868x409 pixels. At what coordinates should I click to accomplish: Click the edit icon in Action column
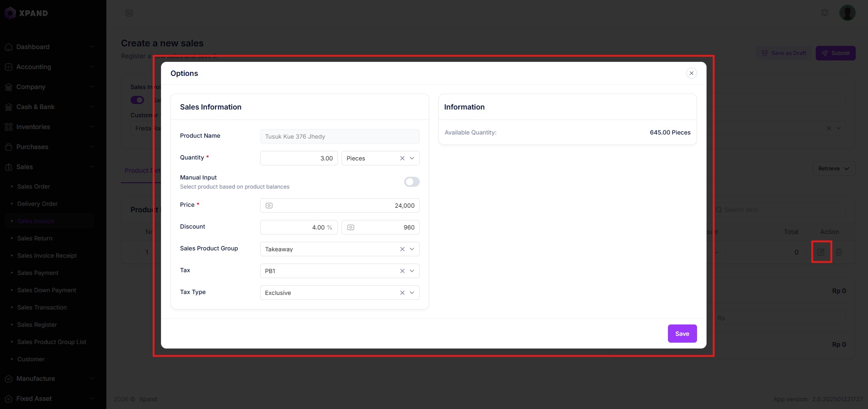[x=821, y=252]
